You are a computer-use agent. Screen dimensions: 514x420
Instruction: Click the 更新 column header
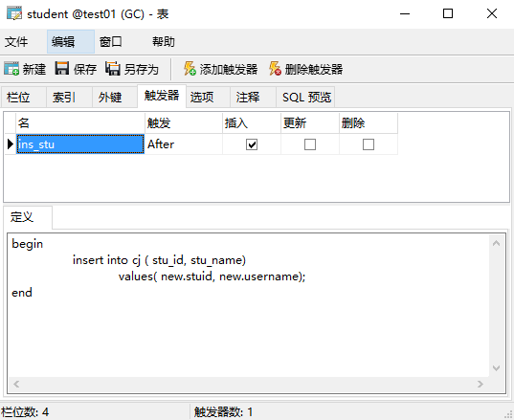(310, 123)
